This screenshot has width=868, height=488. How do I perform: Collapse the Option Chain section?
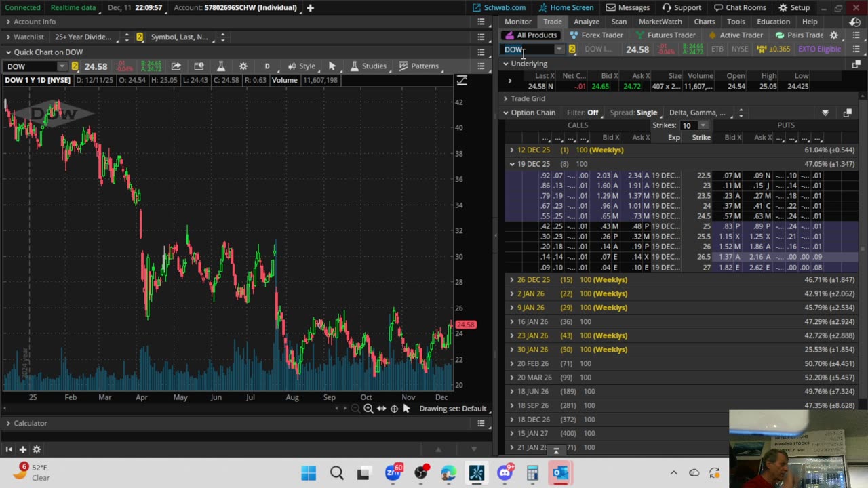coord(505,113)
